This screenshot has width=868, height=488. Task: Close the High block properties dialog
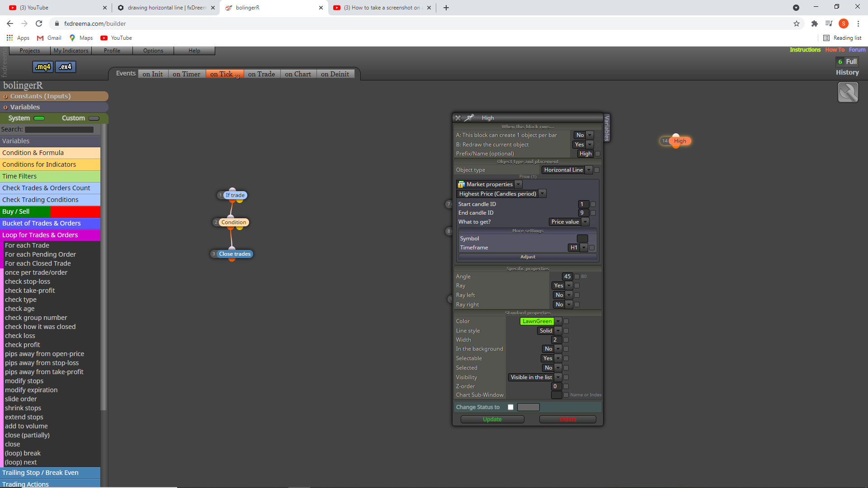pos(458,118)
